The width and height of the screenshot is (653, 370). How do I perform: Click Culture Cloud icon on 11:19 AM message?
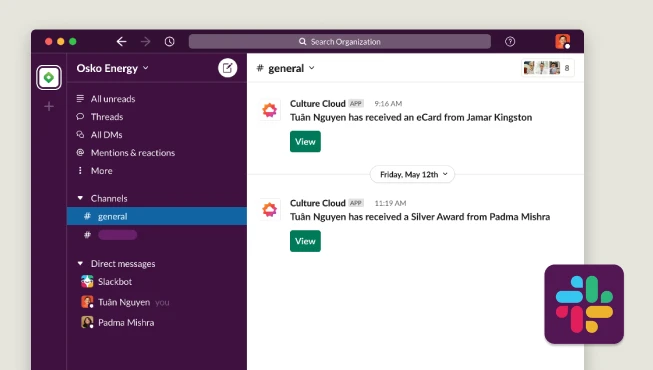tap(269, 210)
